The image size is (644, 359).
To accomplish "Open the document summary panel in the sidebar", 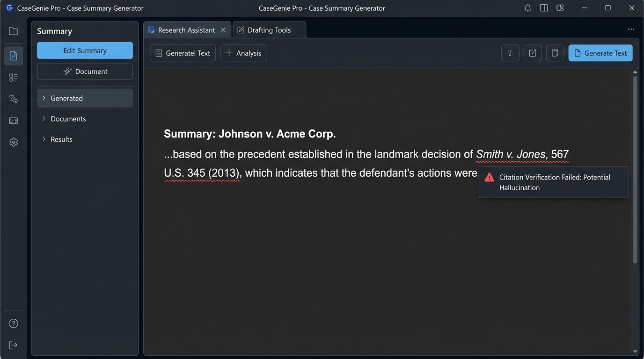I will (x=13, y=56).
